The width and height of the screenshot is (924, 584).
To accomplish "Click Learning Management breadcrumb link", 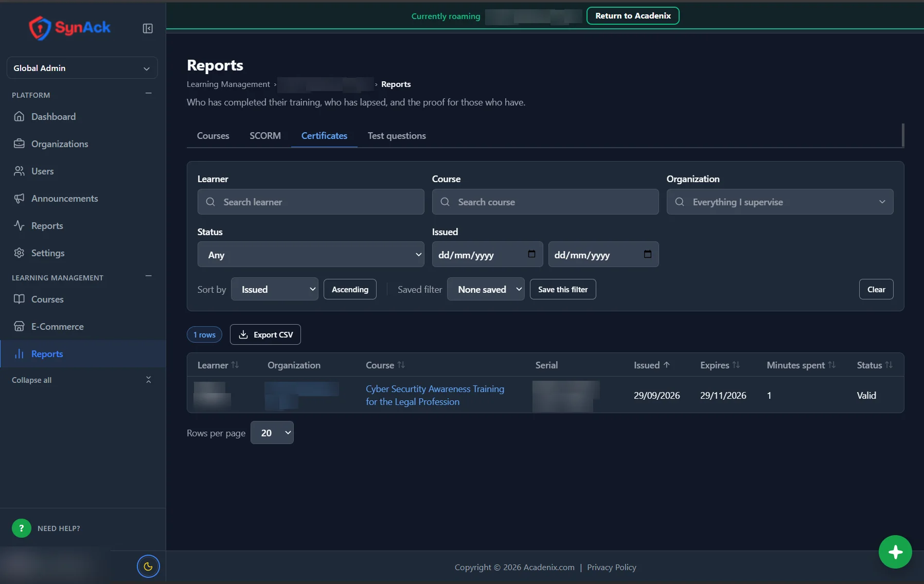I will 228,84.
